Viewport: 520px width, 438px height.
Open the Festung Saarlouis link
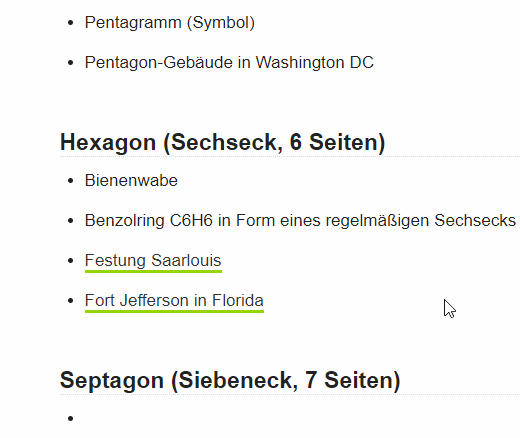tap(153, 260)
